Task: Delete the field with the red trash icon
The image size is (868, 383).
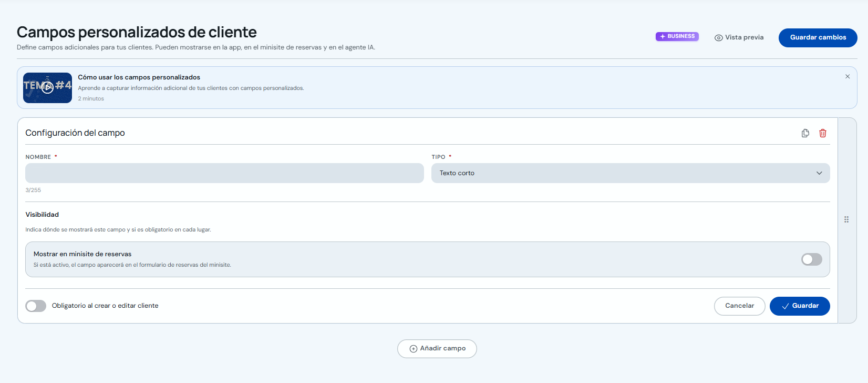Action: click(823, 133)
